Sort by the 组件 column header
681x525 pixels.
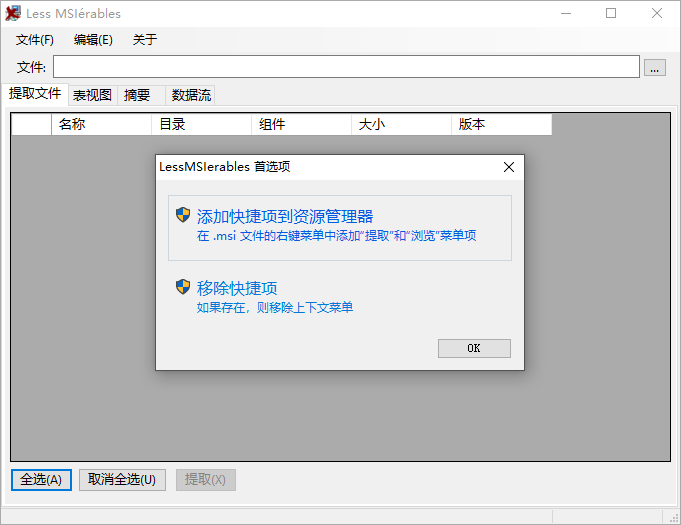coord(301,125)
